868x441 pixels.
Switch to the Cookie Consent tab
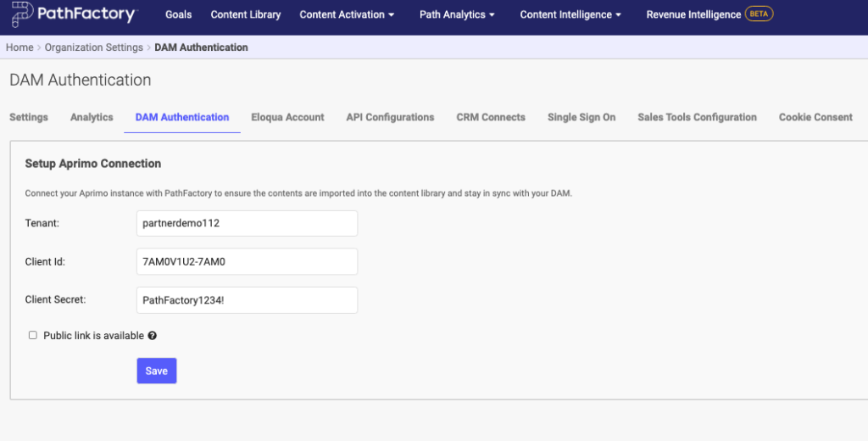(815, 117)
